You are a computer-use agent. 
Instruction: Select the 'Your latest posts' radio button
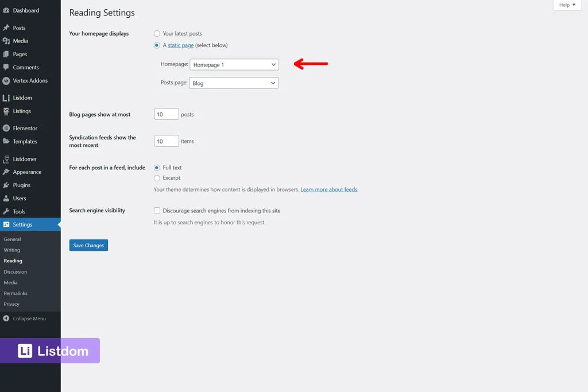pos(156,33)
